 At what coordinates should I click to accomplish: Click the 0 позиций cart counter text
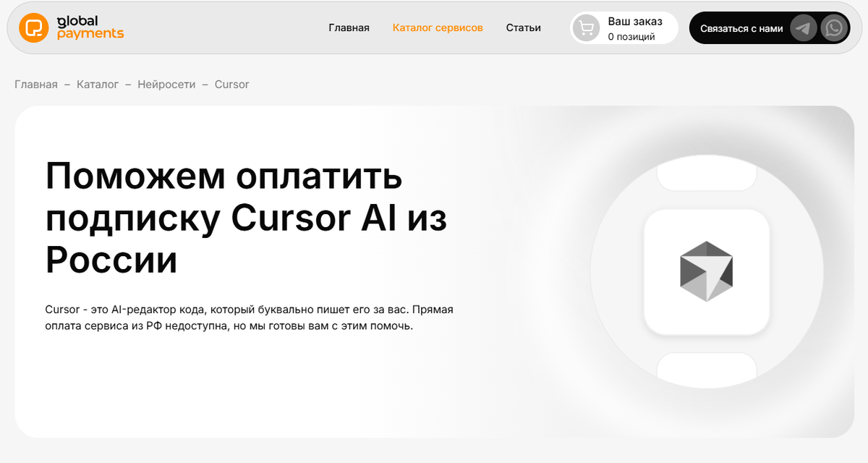pos(631,37)
